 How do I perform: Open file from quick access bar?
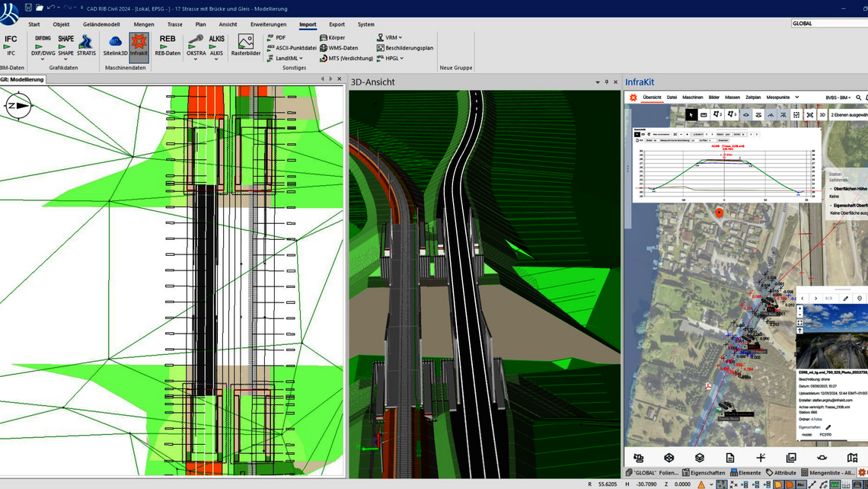pos(40,8)
